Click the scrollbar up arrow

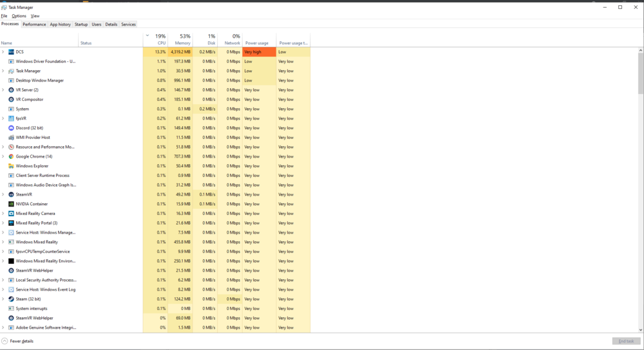coord(640,50)
